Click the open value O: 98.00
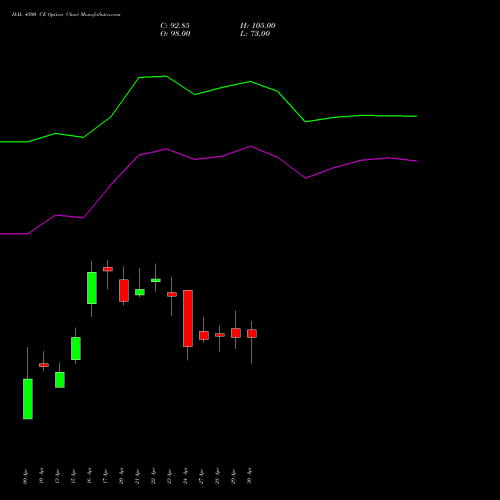Screen dimensions: 500x500 click(x=175, y=34)
